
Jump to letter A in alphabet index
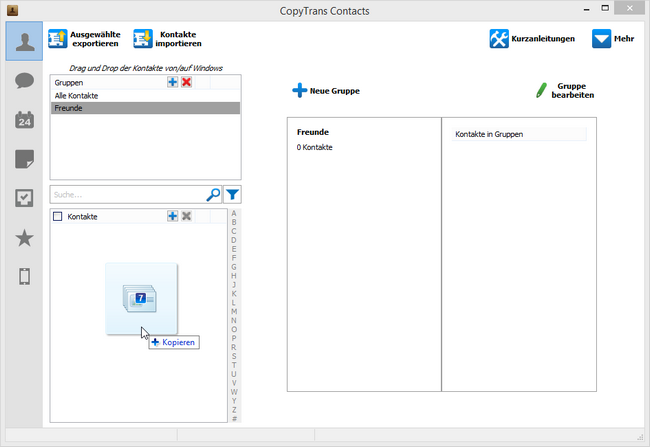pyautogui.click(x=234, y=214)
